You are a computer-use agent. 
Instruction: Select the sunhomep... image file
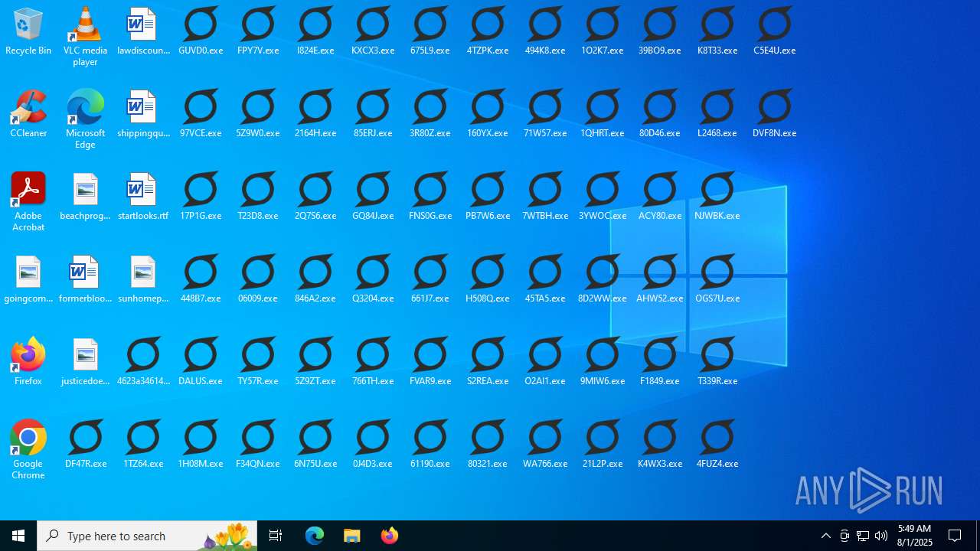(x=143, y=280)
